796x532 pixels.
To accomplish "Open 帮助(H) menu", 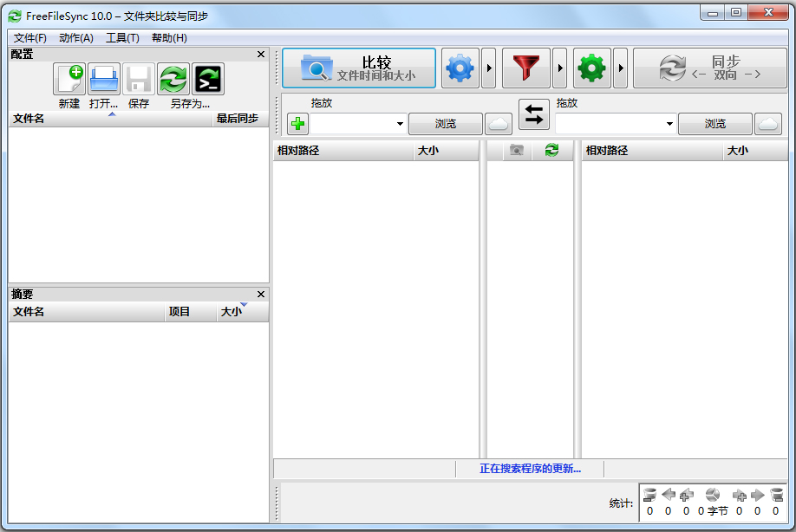I will click(169, 38).
